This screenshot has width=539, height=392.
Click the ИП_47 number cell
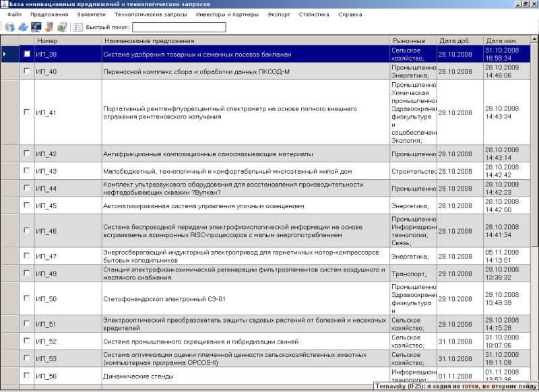[x=68, y=257]
